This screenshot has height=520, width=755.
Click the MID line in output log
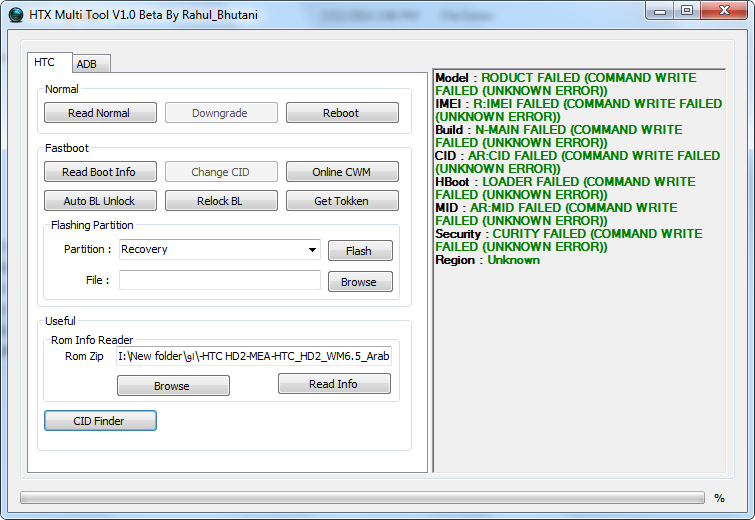click(x=556, y=214)
